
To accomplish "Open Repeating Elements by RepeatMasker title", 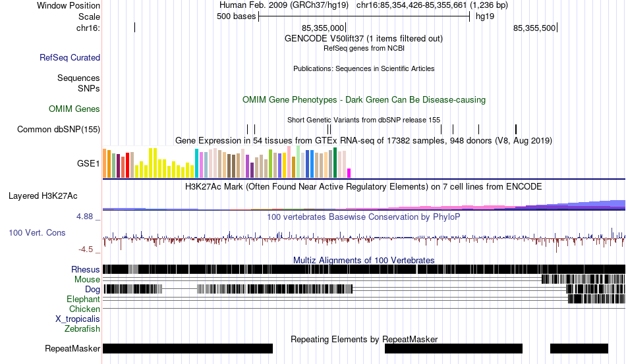I will tap(364, 339).
